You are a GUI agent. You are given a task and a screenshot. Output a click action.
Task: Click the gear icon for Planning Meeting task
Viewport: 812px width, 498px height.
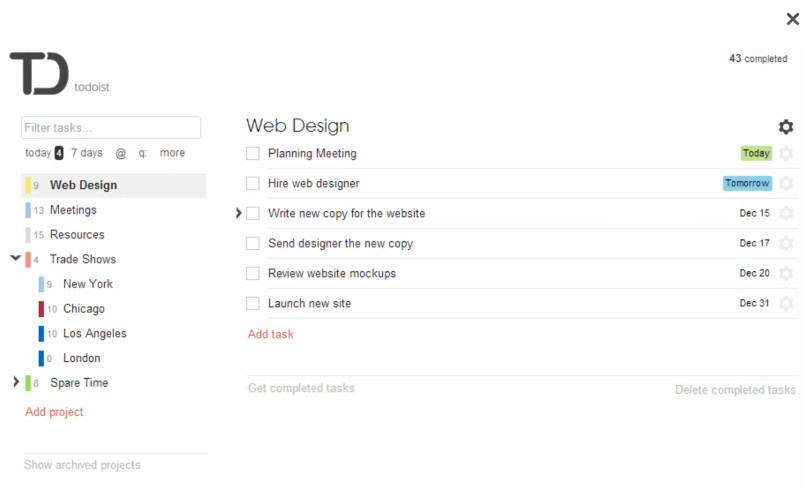786,154
